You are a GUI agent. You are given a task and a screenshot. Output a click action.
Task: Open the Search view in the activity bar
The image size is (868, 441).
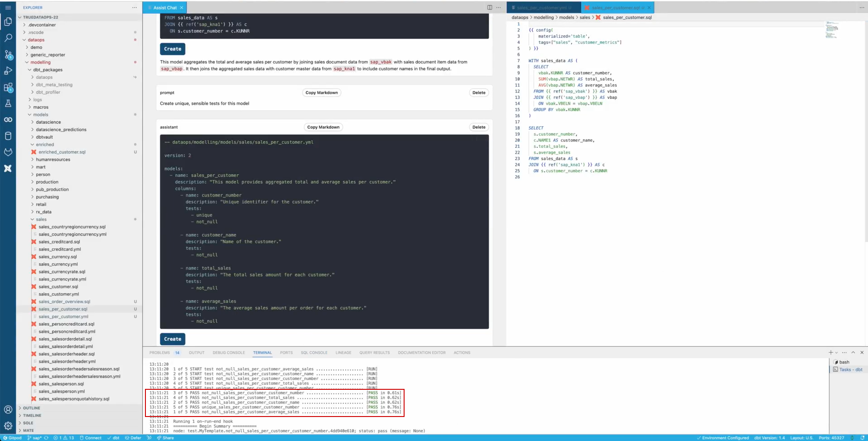pos(8,38)
